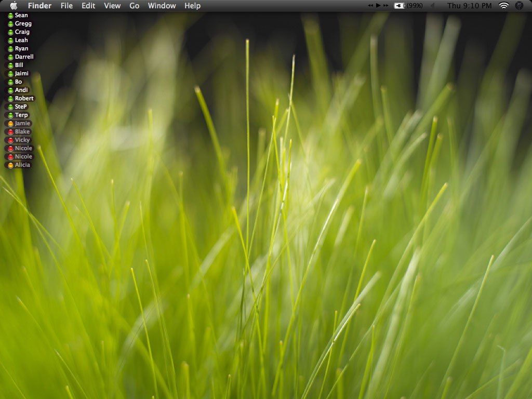
Task: Open the Wi-Fi status menu
Action: (x=503, y=6)
